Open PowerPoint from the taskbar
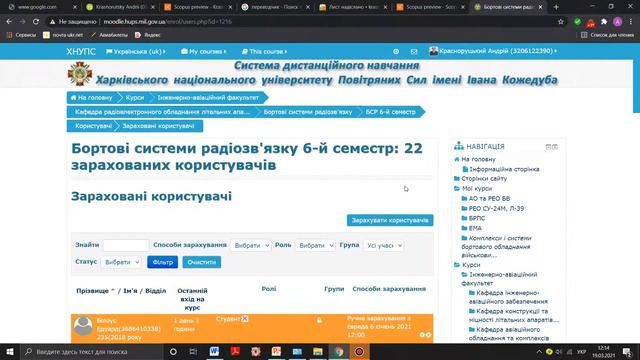 point(276,351)
